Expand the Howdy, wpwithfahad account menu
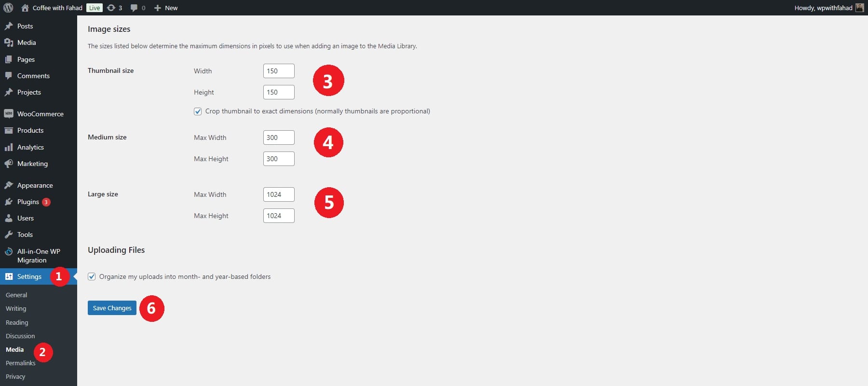Viewport: 868px width, 386px height. tap(823, 8)
